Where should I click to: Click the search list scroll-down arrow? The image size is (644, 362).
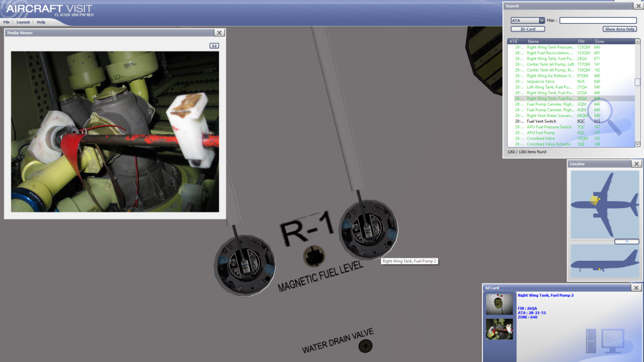pyautogui.click(x=638, y=144)
